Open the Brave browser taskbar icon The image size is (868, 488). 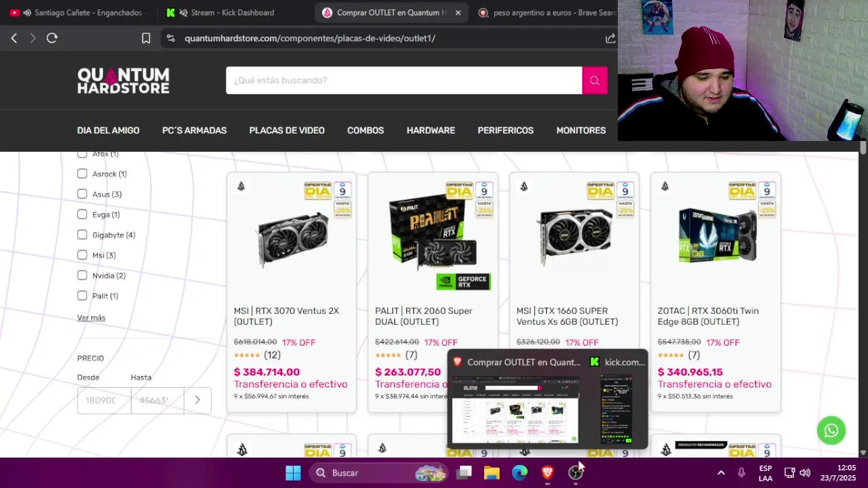click(x=547, y=472)
